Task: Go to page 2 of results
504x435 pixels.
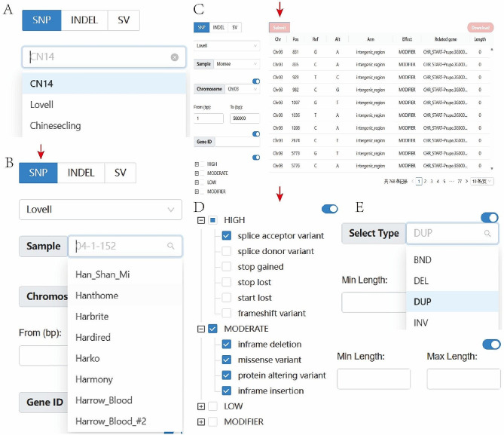Action: pos(425,182)
